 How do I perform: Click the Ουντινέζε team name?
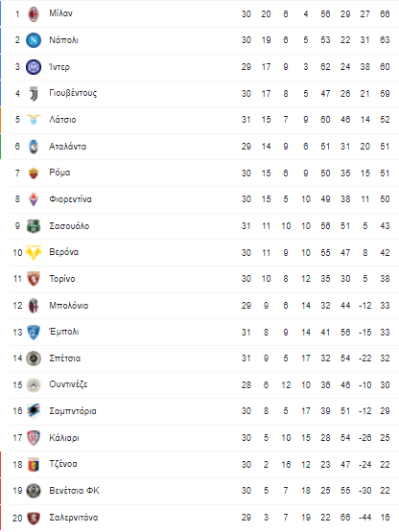point(68,384)
